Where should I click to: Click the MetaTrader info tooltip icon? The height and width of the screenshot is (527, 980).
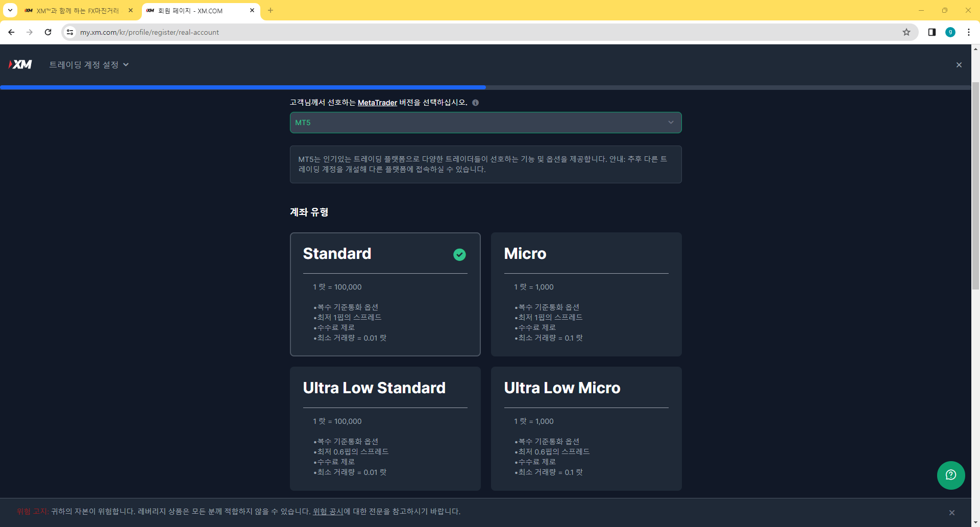[x=475, y=103]
